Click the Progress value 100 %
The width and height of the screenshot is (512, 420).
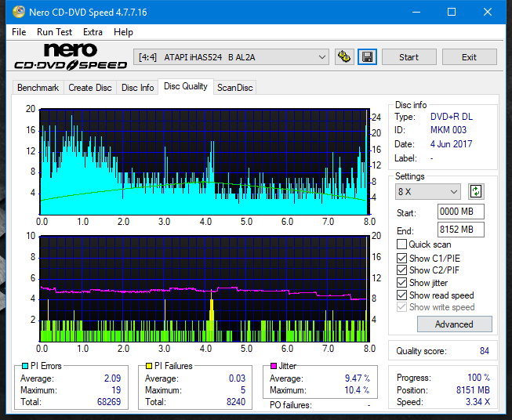(479, 378)
